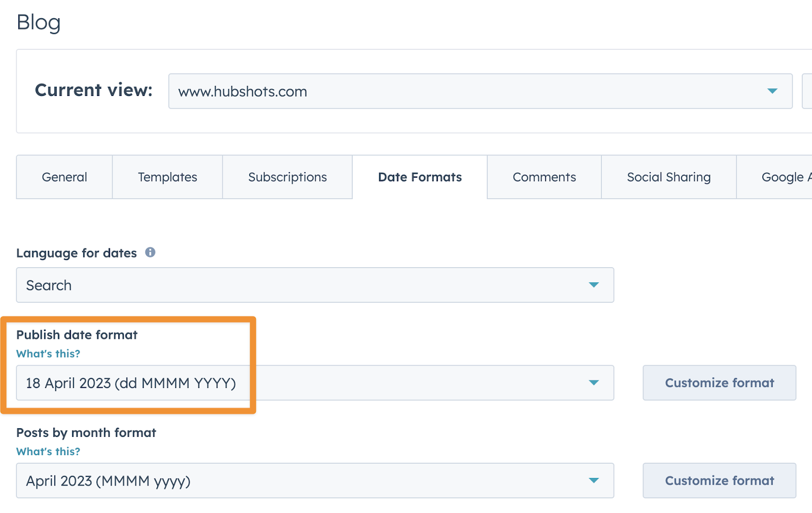Go to the Subscriptions tab
The height and width of the screenshot is (513, 812).
tap(287, 177)
